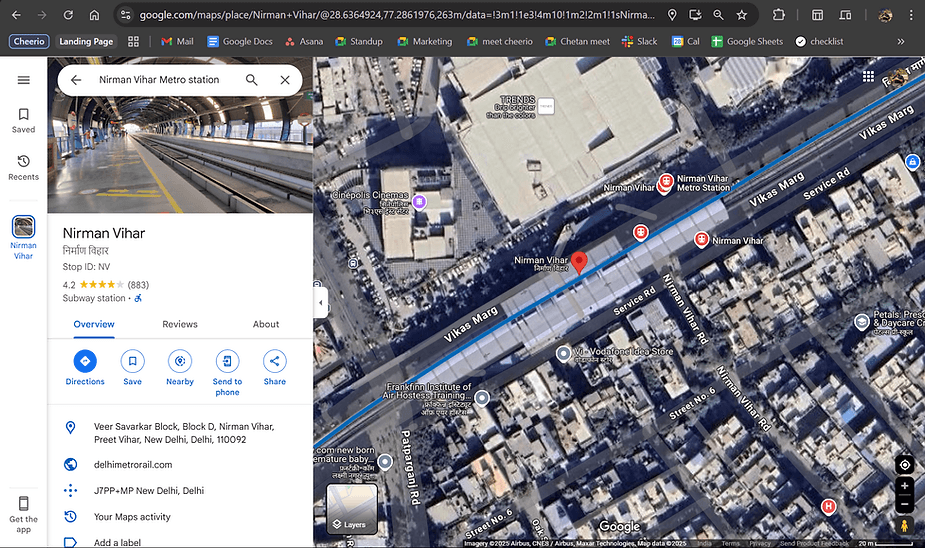
Task: Click the Street View pegman icon
Action: pos(904,526)
